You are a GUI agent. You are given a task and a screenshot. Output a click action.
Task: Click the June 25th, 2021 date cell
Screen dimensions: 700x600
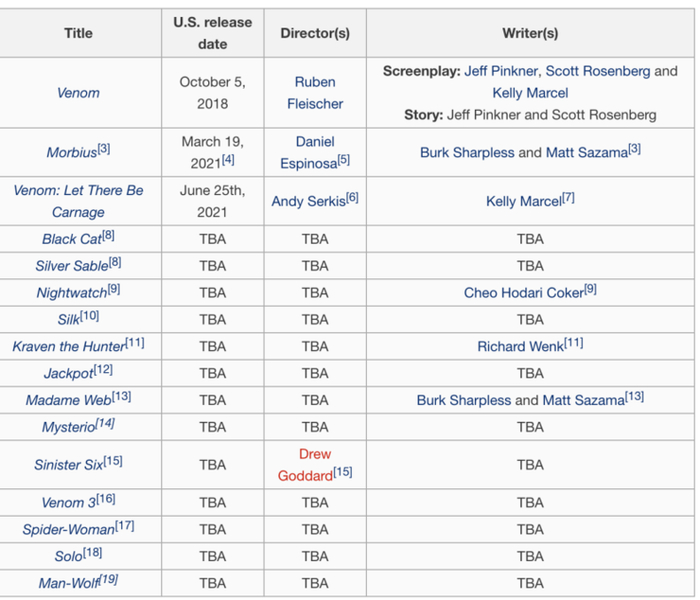(212, 201)
